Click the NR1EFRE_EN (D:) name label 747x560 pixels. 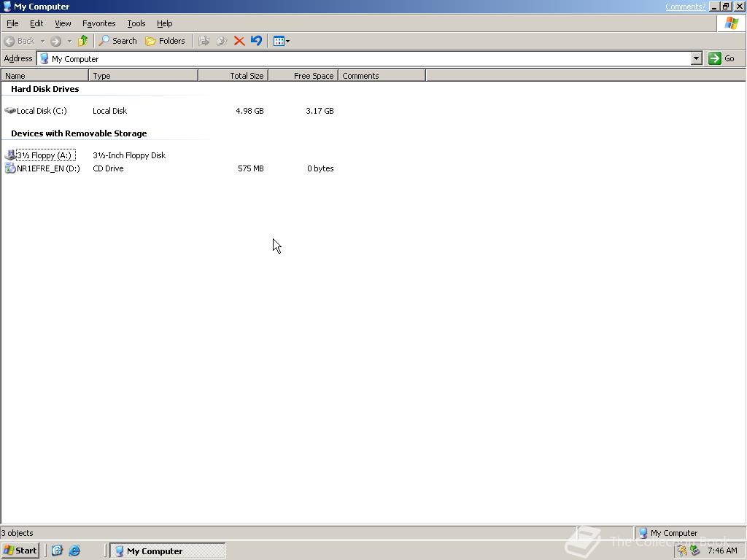click(x=48, y=168)
